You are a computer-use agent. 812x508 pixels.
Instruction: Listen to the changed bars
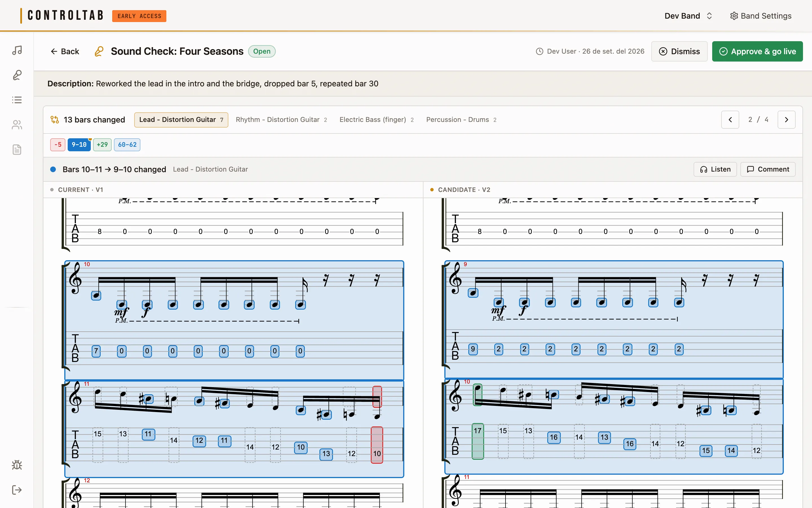pyautogui.click(x=715, y=169)
